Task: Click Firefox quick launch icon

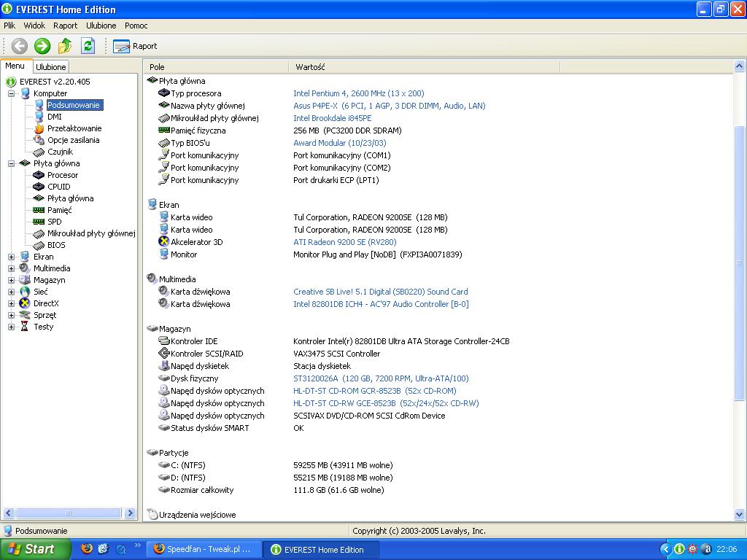Action: [x=87, y=548]
